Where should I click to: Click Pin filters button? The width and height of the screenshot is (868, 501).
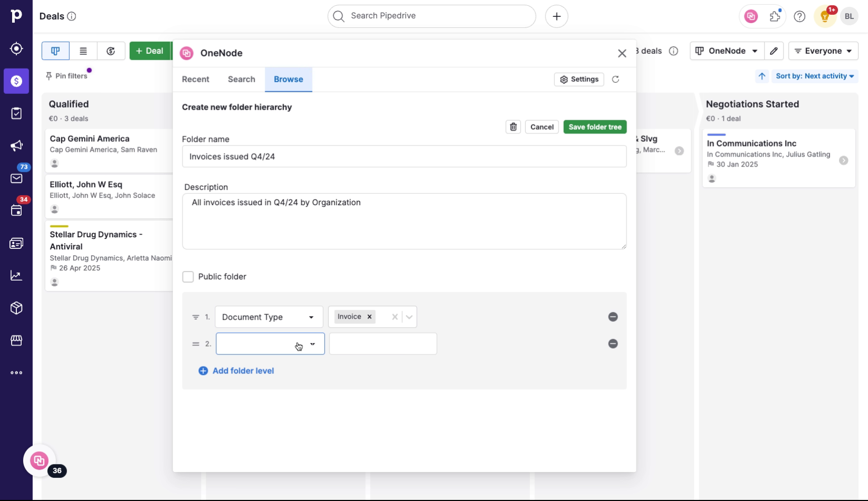coord(66,76)
